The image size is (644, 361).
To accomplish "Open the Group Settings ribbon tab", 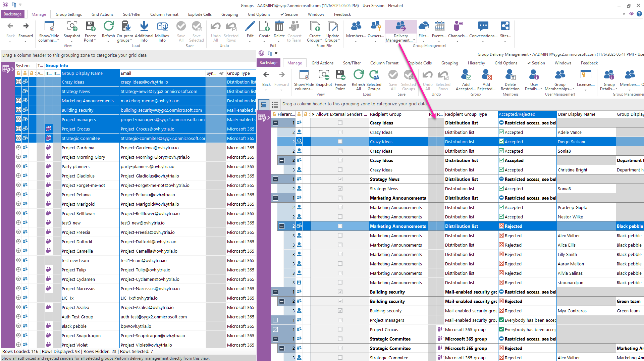I will [68, 14].
